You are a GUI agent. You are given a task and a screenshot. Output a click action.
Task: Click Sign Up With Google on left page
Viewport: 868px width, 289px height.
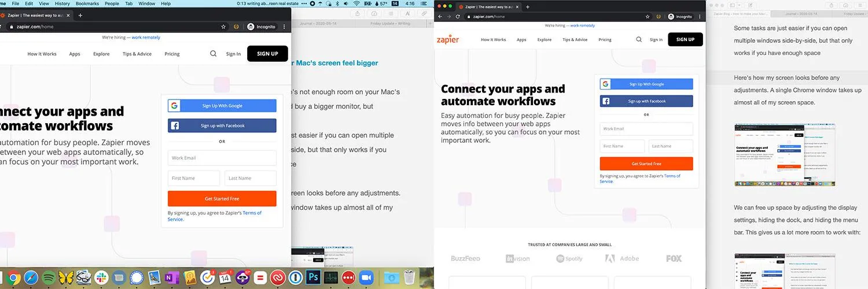pyautogui.click(x=222, y=106)
